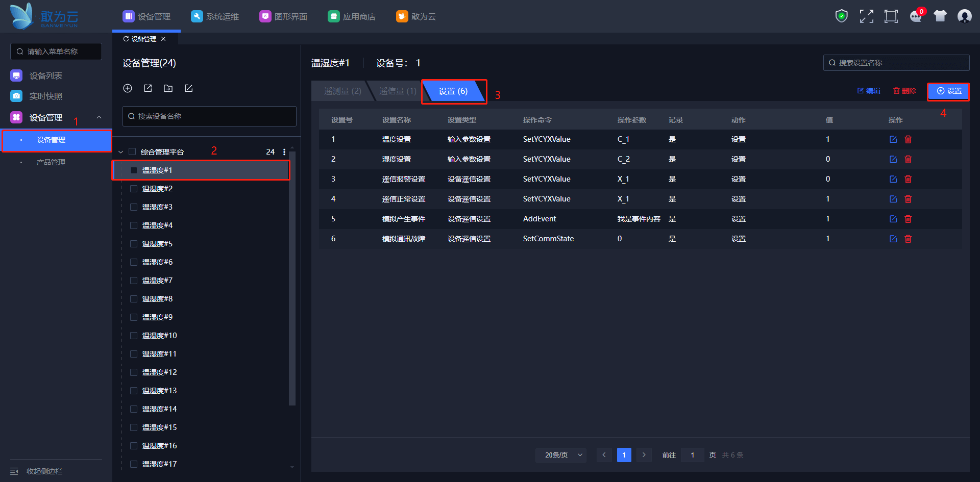The height and width of the screenshot is (482, 980).
Task: Go to the next page arrow
Action: tap(644, 455)
